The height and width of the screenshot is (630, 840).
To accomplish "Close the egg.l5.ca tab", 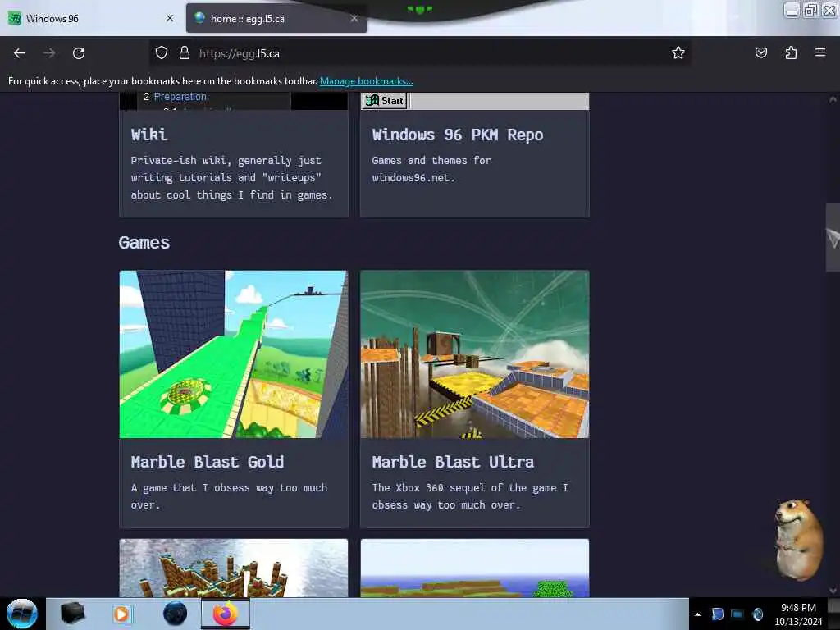I will (x=354, y=18).
